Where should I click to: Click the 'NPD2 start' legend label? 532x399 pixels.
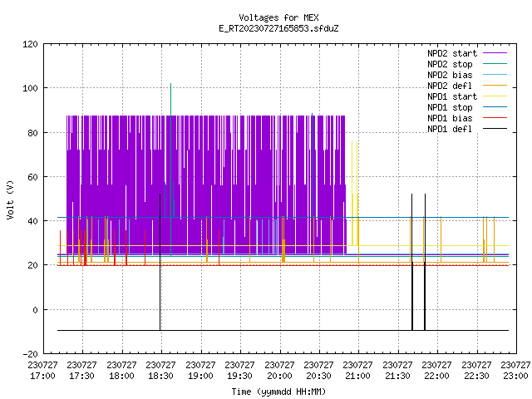(452, 53)
